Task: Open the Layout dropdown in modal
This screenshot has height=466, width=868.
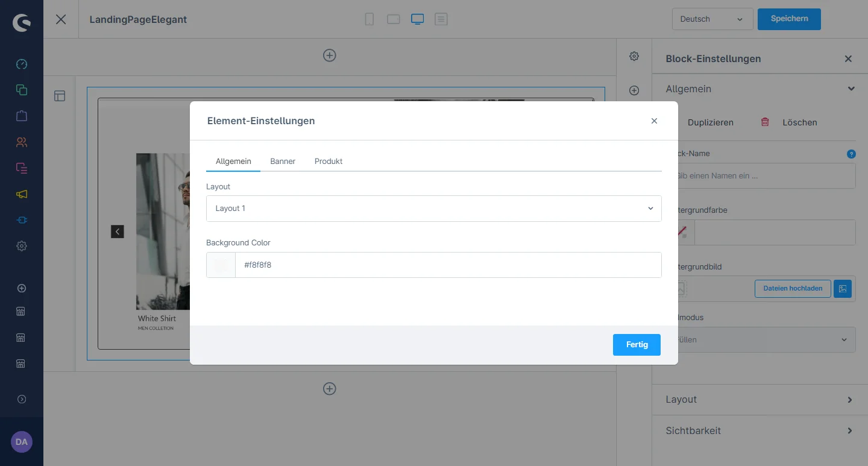Action: (433, 209)
